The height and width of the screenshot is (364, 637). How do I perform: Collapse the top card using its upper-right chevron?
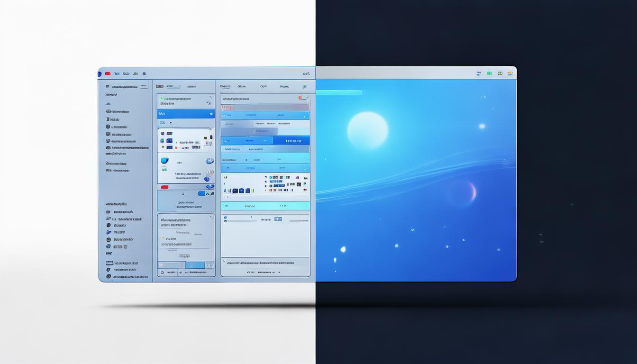[x=209, y=97]
